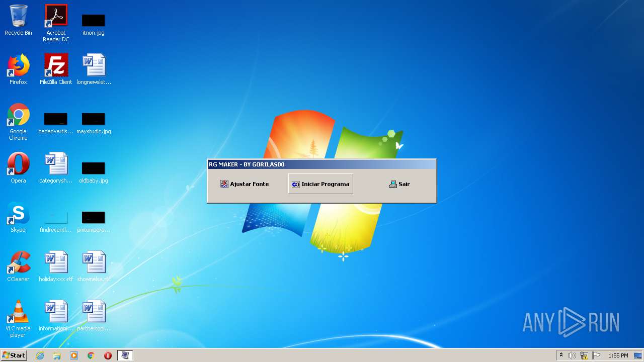This screenshot has width=644, height=362.
Task: Click the Show desktop button
Action: 638,355
